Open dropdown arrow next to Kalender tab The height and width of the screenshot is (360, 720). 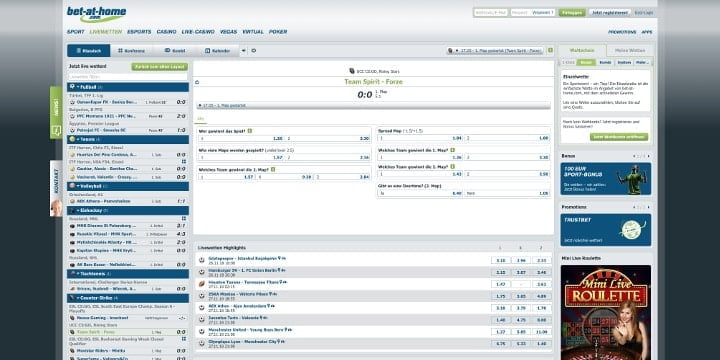(244, 51)
